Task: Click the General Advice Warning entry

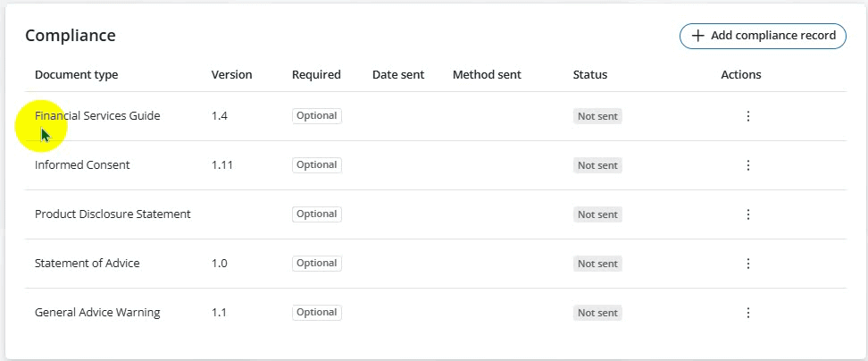Action: pyautogui.click(x=97, y=313)
